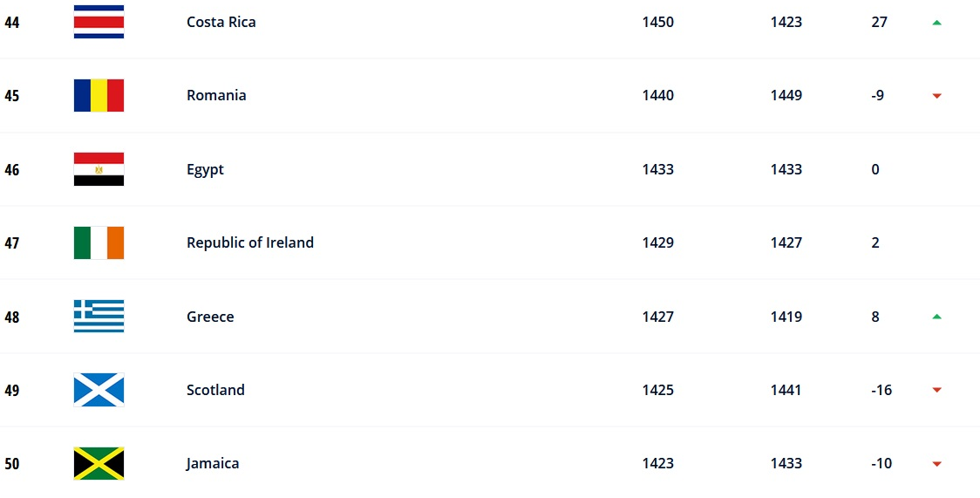Click the Greece flag icon
Image resolution: width=980 pixels, height=498 pixels.
99,317
